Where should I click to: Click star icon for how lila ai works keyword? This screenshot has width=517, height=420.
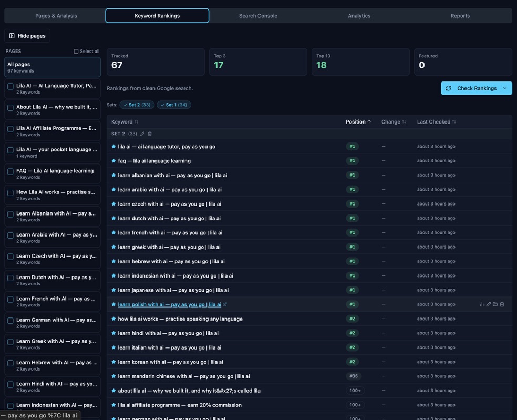pyautogui.click(x=113, y=319)
